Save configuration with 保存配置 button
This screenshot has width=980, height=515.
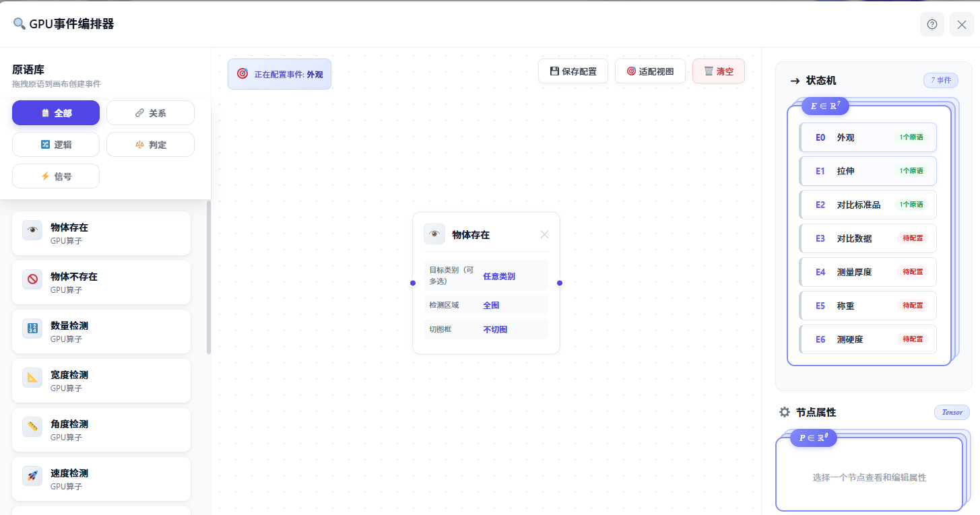[x=573, y=71]
